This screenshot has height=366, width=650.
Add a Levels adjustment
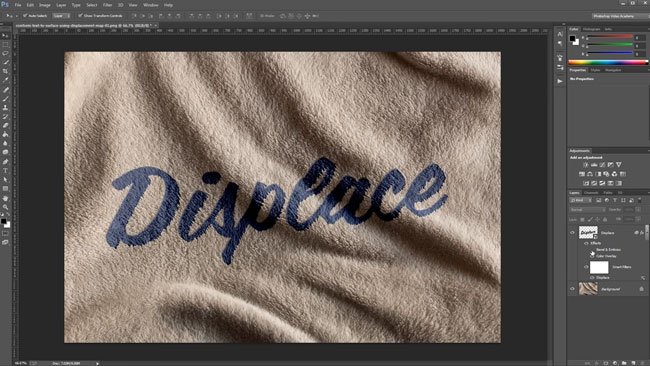[x=594, y=165]
